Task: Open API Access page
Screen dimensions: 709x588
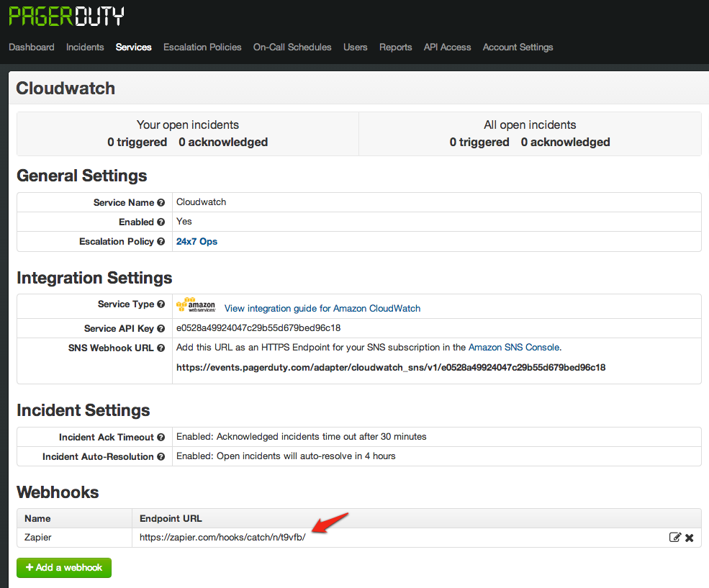Action: [447, 47]
